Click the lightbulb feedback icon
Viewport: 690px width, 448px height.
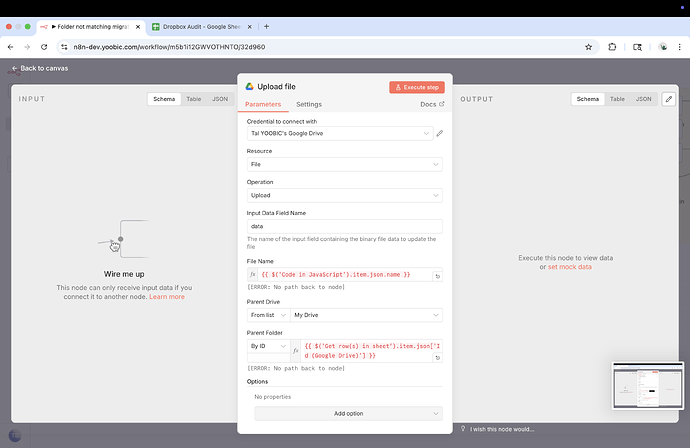463,429
